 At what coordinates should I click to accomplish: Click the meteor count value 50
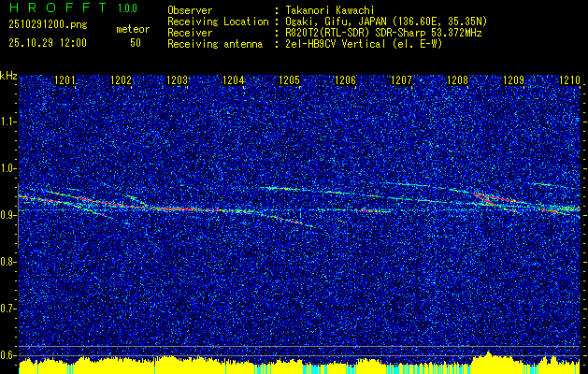point(136,43)
